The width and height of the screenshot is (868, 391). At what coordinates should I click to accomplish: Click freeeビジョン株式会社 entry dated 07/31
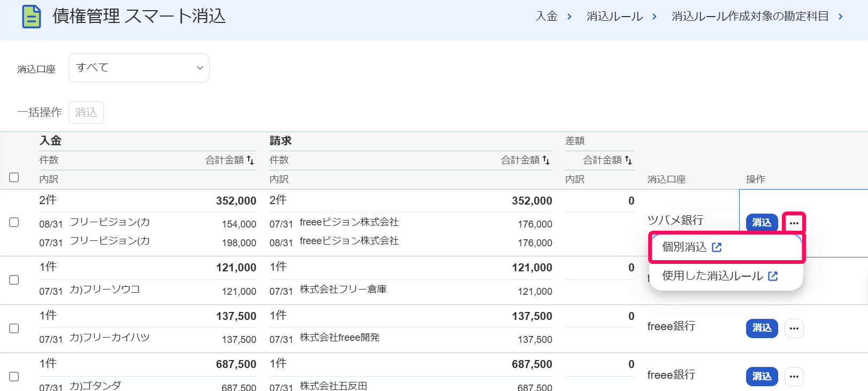click(349, 222)
